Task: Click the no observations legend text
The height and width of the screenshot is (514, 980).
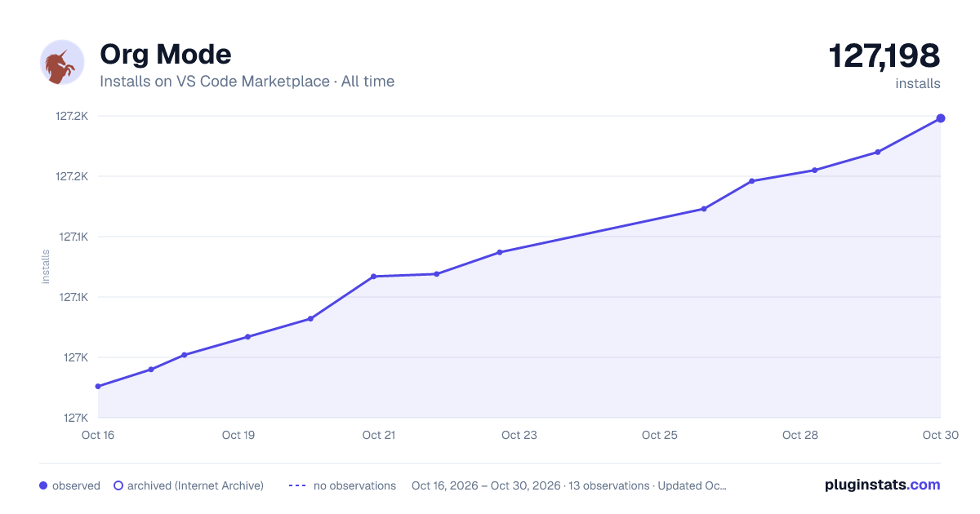Action: tap(354, 485)
